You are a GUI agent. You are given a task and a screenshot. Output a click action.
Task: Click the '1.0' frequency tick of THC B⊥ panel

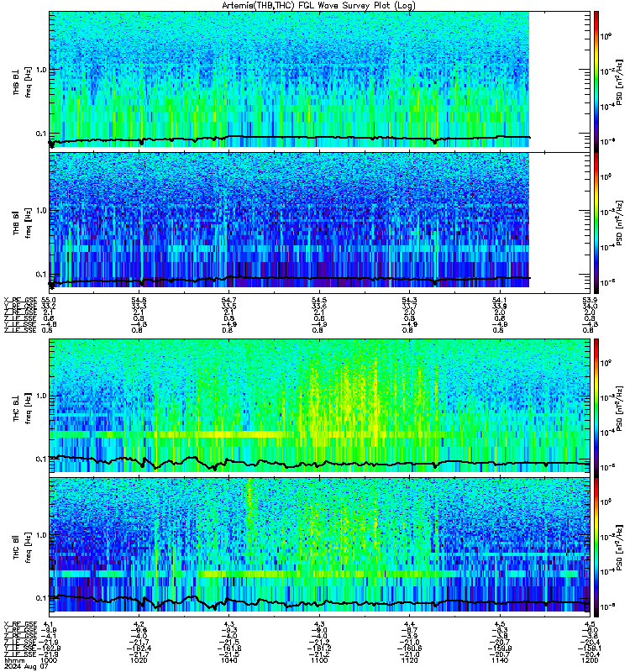(40, 396)
